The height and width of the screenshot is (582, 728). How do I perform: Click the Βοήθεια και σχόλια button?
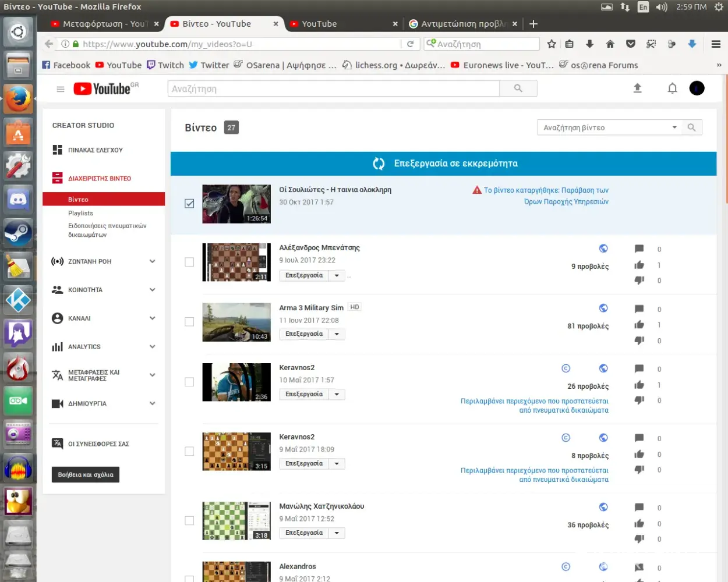coord(86,475)
